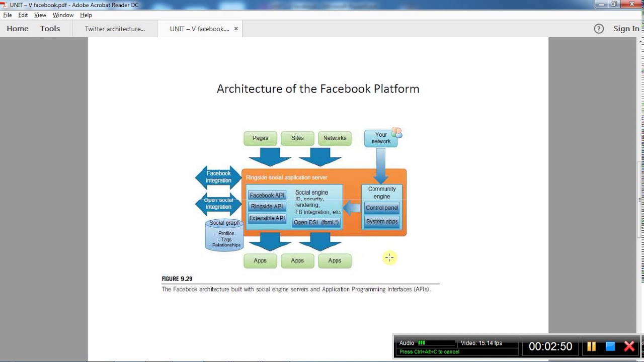
Task: Switch to the Tools tab
Action: pyautogui.click(x=50, y=29)
